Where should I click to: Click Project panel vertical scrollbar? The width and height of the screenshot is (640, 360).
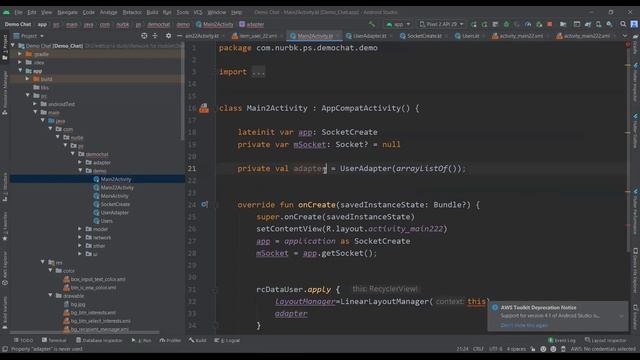click(182, 91)
